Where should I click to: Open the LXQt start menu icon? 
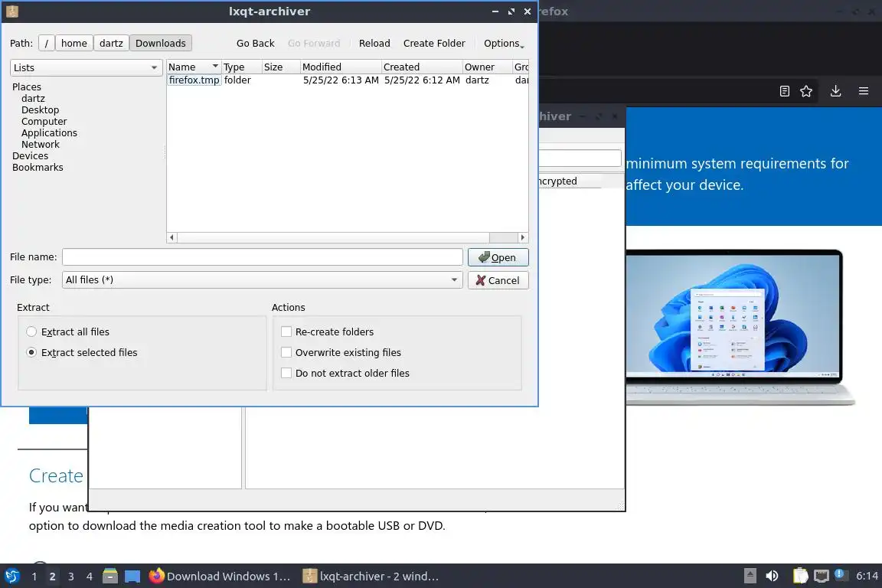(11, 577)
